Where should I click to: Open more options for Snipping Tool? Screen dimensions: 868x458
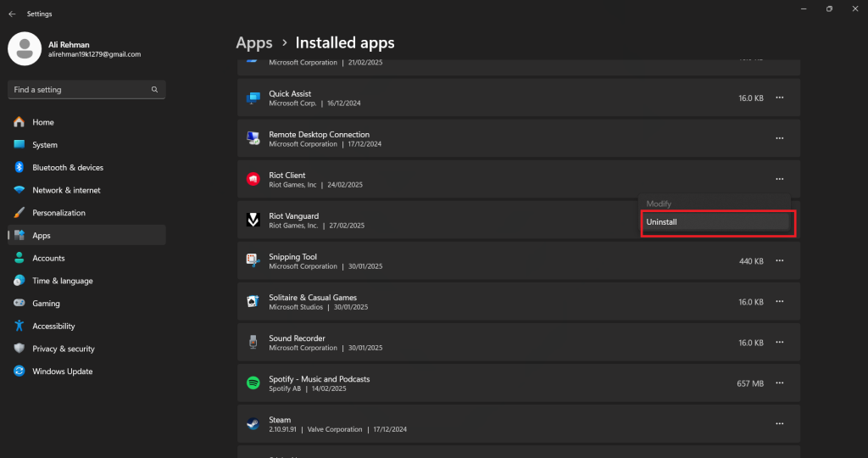point(780,261)
